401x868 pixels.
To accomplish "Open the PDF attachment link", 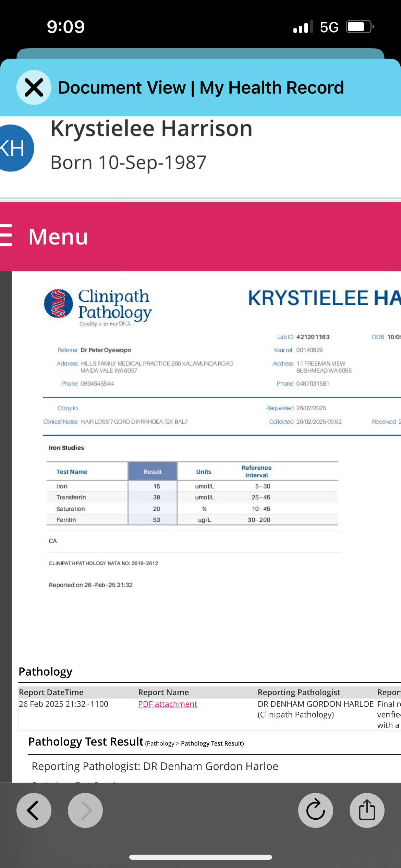I will click(168, 704).
